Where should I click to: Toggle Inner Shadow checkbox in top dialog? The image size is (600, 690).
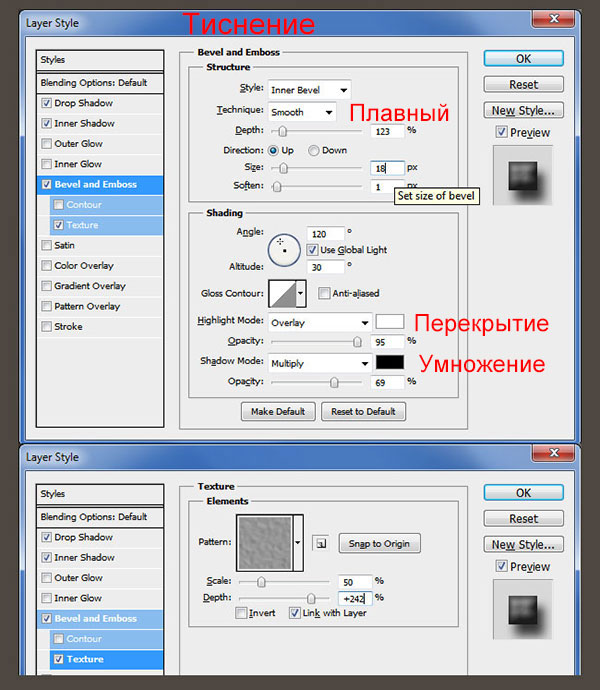(x=46, y=123)
